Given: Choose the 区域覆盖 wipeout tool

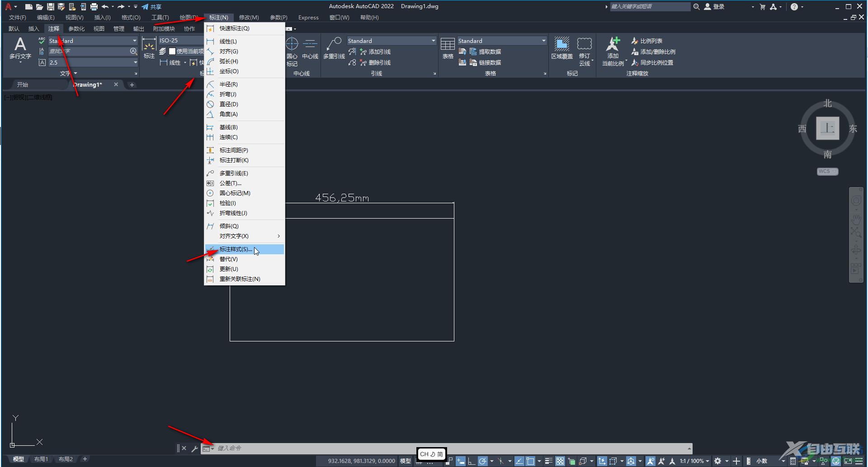Looking at the screenshot, I should pos(562,49).
